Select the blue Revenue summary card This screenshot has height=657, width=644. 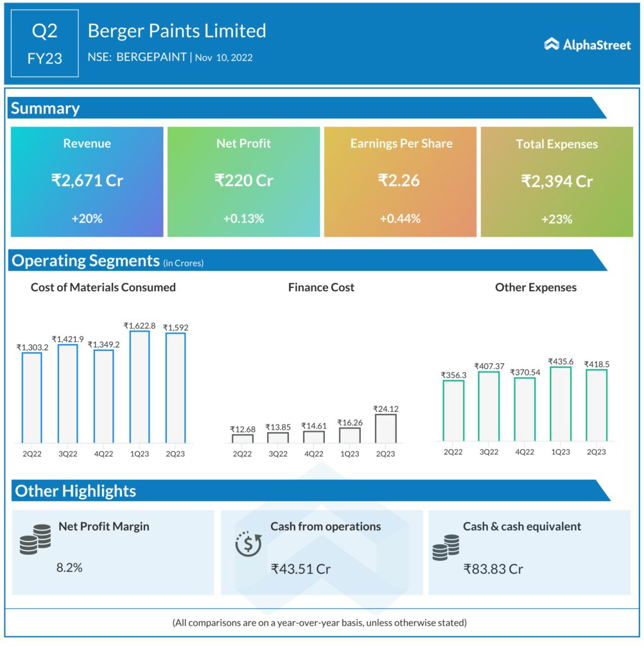point(87,182)
